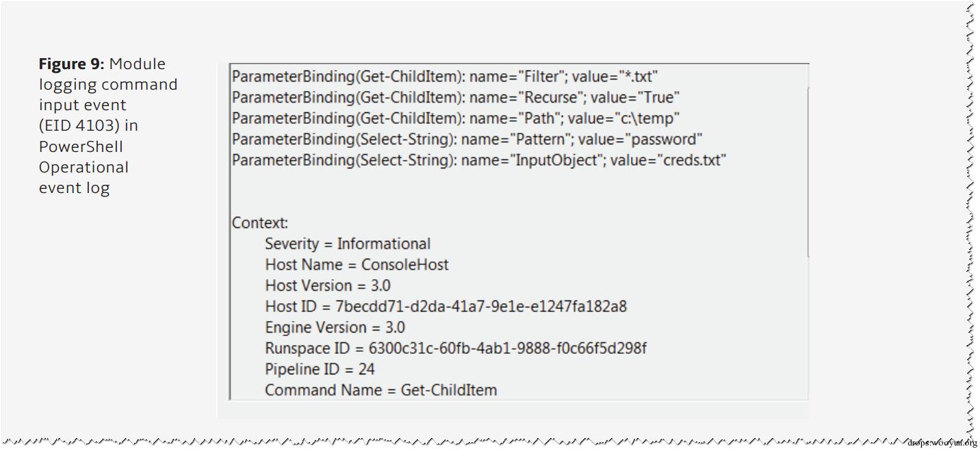The image size is (980, 451).
Task: Click Host Name = ConsoleHost text
Action: pos(357,264)
